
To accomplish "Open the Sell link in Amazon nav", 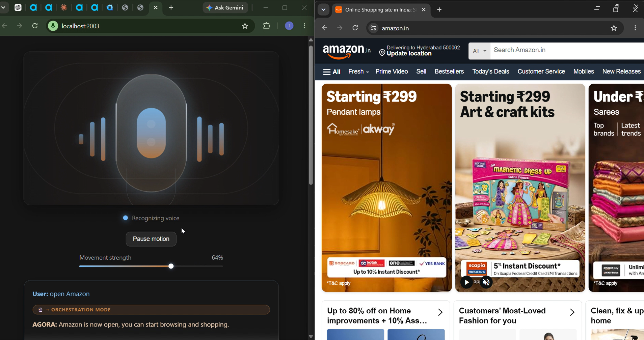I will coord(421,72).
